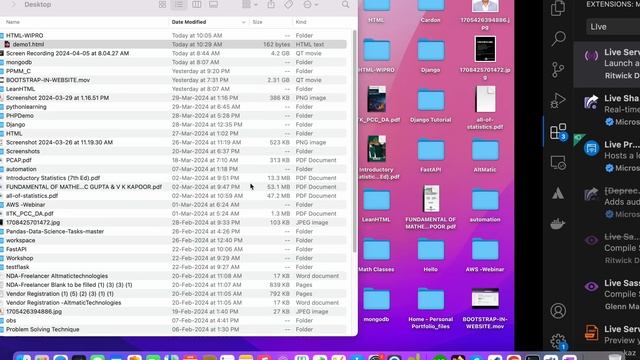The image size is (640, 360).
Task: Select the automation folder on desktop
Action: 485,204
